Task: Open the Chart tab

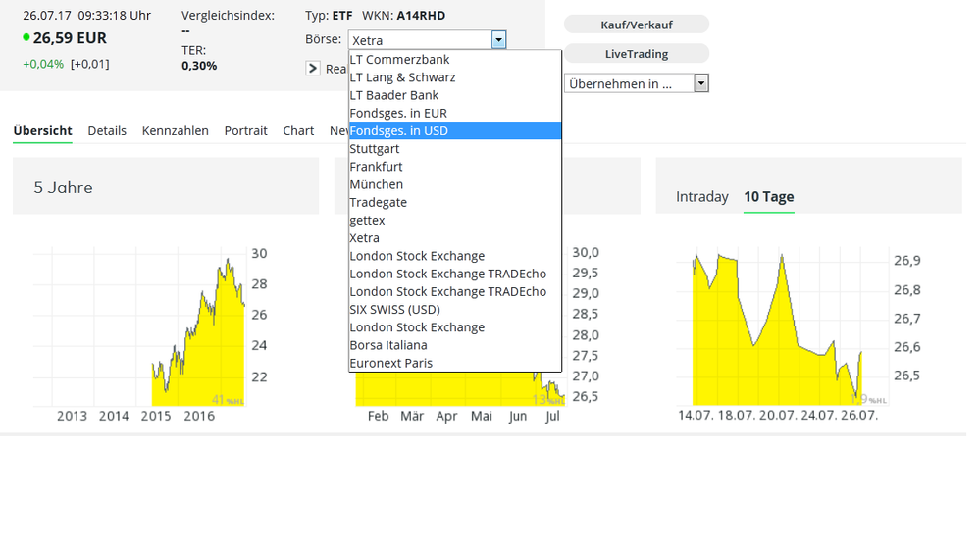Action: [x=298, y=130]
